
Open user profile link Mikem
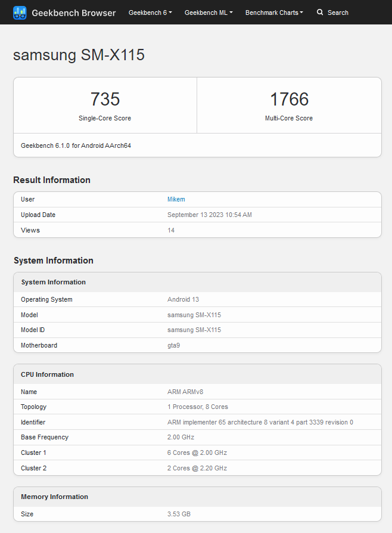pos(176,199)
